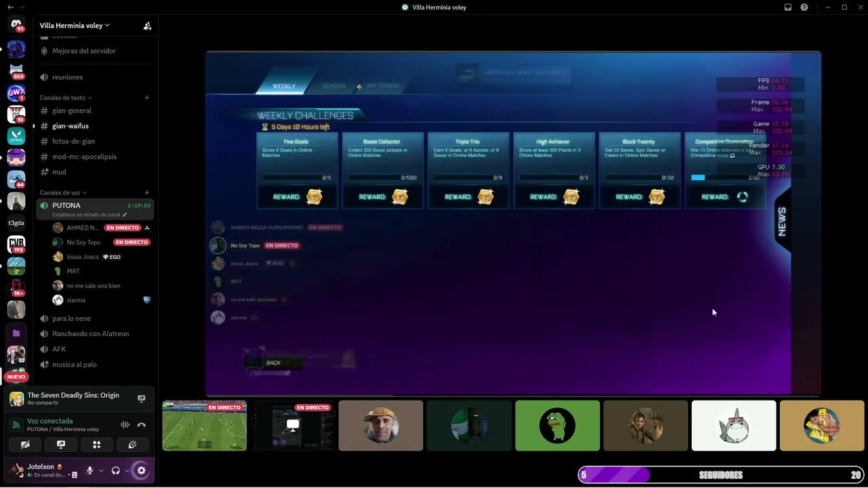Join the AFK voice channel
The image size is (868, 488).
click(x=95, y=349)
